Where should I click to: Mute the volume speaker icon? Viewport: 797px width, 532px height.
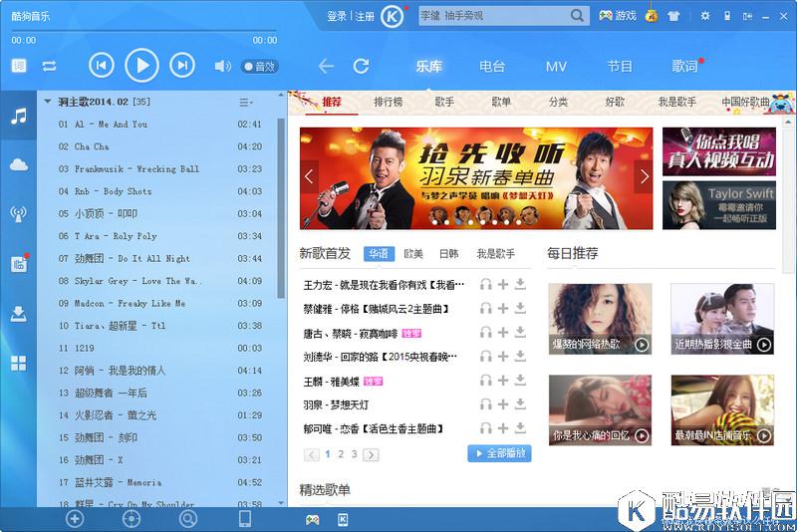(222, 66)
